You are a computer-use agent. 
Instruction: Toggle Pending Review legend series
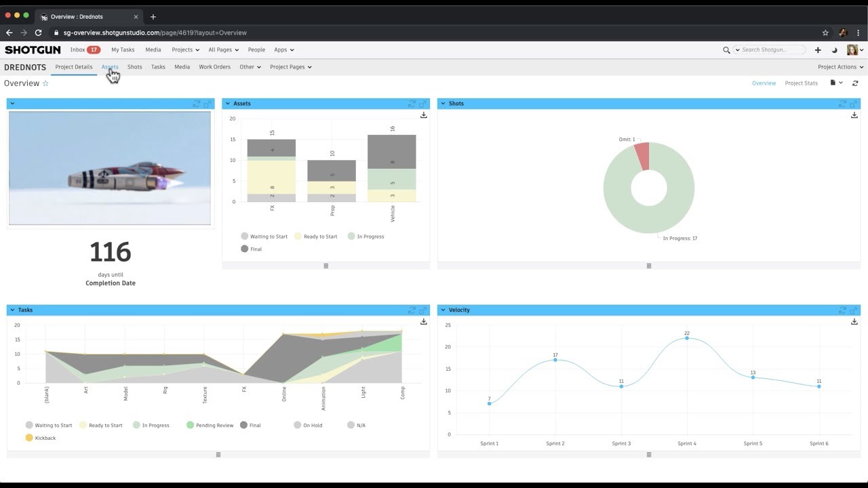click(x=210, y=425)
